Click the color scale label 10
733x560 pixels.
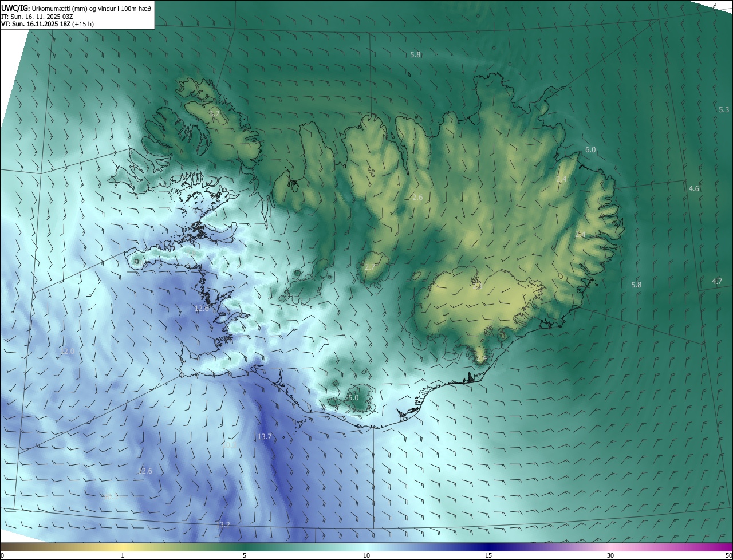[366, 555]
